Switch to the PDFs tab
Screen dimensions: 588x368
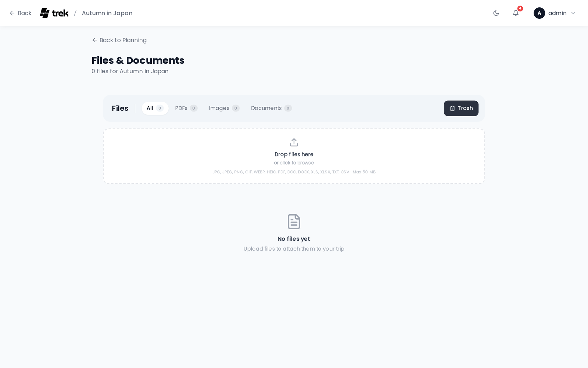186,108
